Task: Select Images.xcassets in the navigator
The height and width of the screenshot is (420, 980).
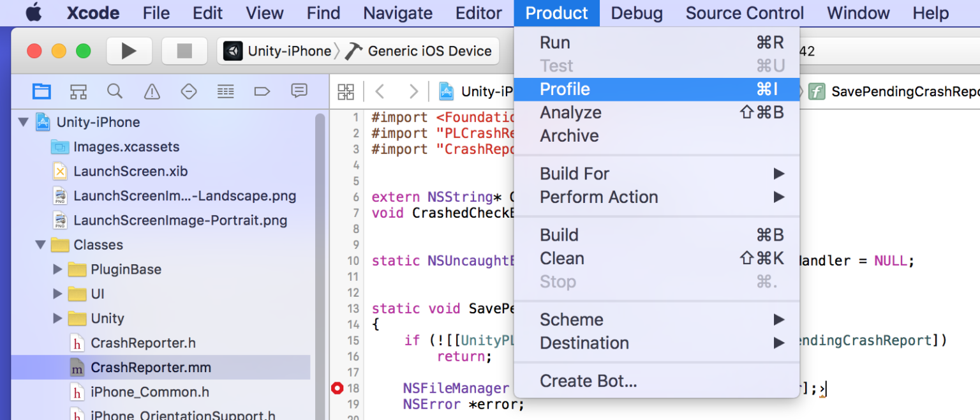Action: [126, 147]
